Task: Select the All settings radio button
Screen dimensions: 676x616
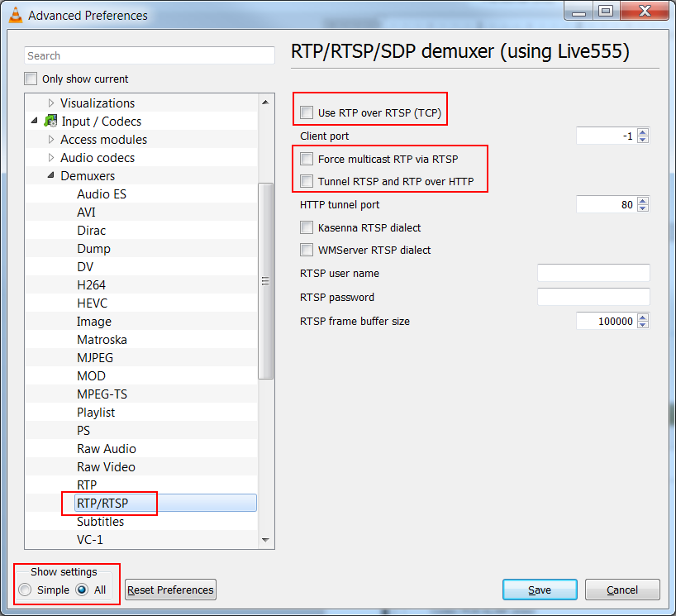Action: [81, 590]
